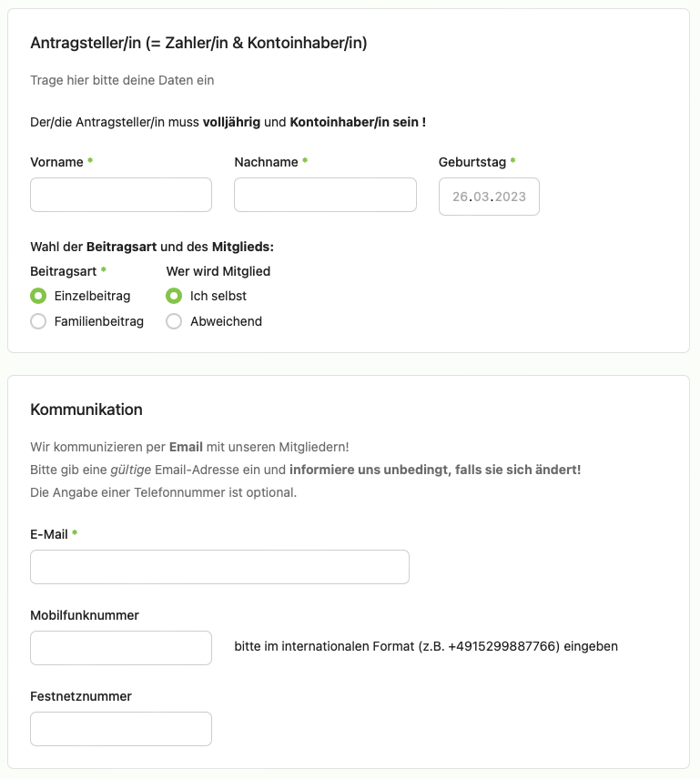The image size is (700, 779).
Task: Click the Kommunikation section heading
Action: tap(86, 410)
